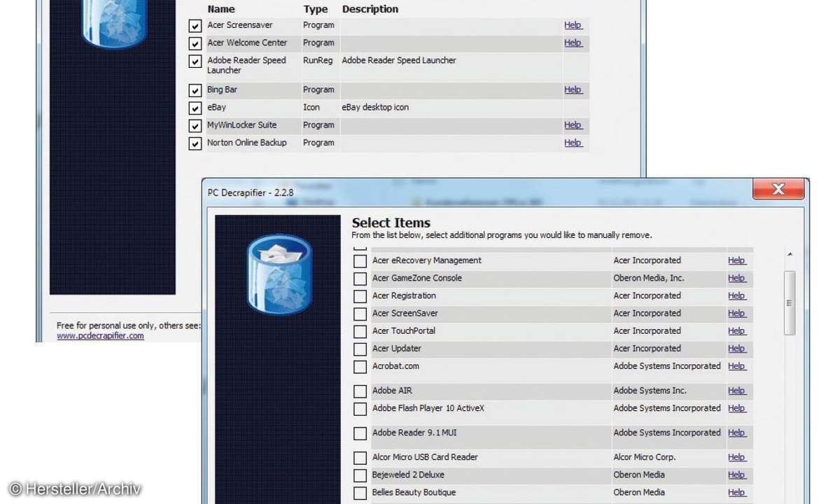Image resolution: width=840 pixels, height=504 pixels.
Task: Open Help link for Norton Online Backup
Action: [573, 142]
